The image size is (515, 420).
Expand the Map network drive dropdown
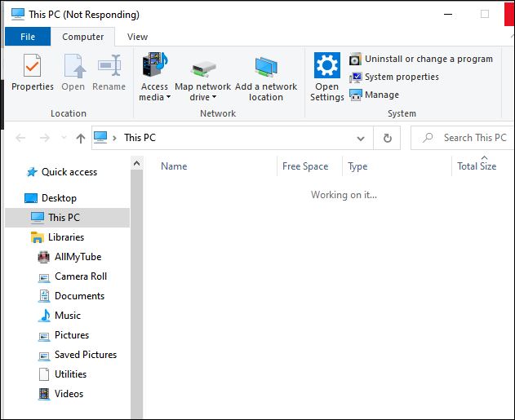pos(202,77)
